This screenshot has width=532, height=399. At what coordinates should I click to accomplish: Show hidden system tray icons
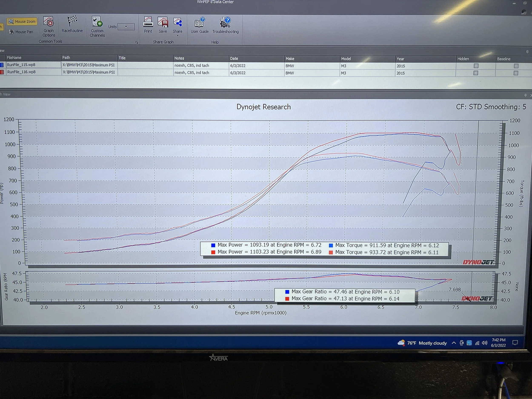pyautogui.click(x=454, y=343)
